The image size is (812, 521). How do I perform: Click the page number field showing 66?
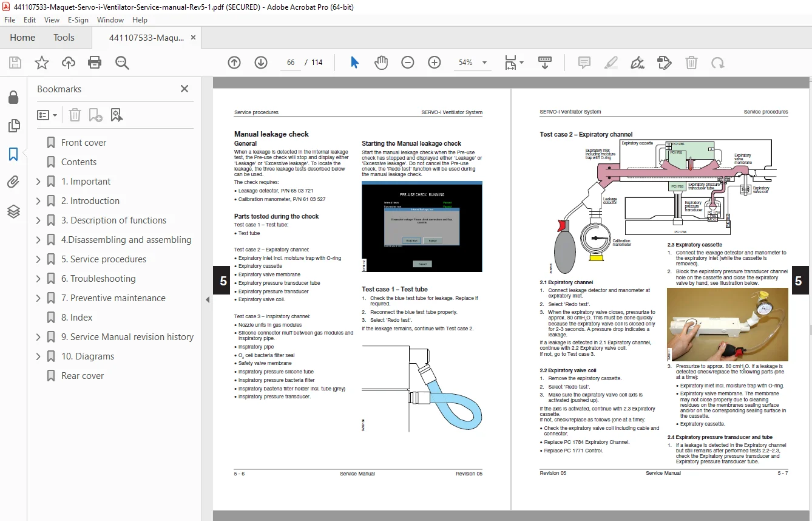click(x=290, y=63)
